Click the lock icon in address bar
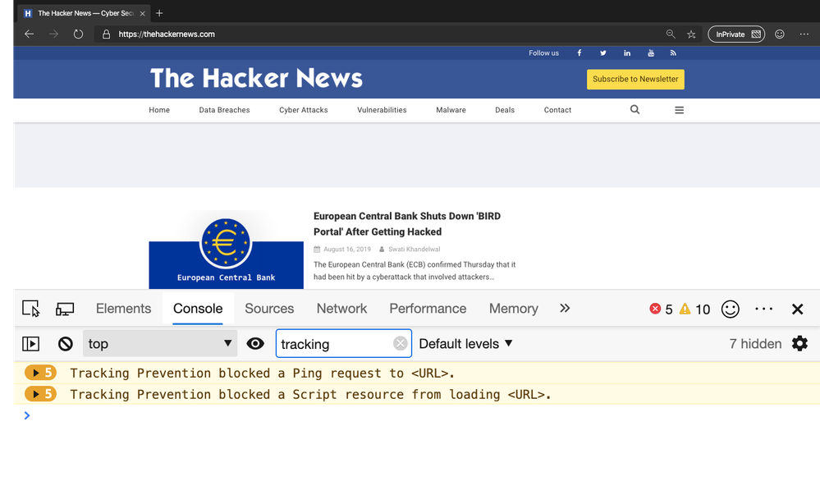 click(106, 34)
